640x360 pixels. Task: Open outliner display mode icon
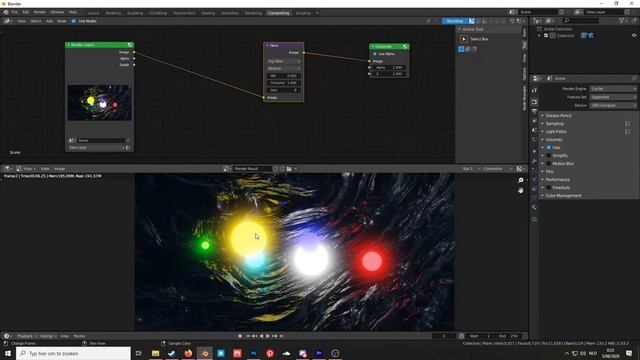click(x=550, y=20)
